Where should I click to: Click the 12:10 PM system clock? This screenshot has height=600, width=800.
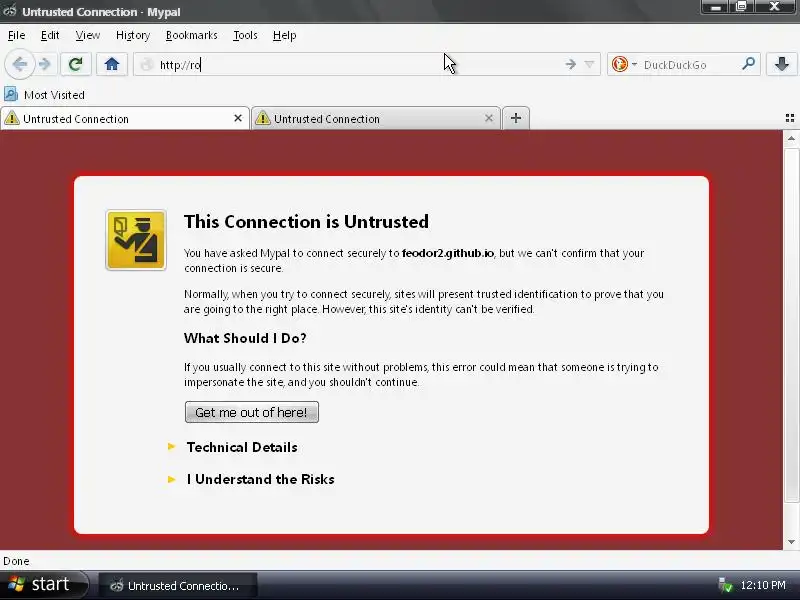[763, 585]
